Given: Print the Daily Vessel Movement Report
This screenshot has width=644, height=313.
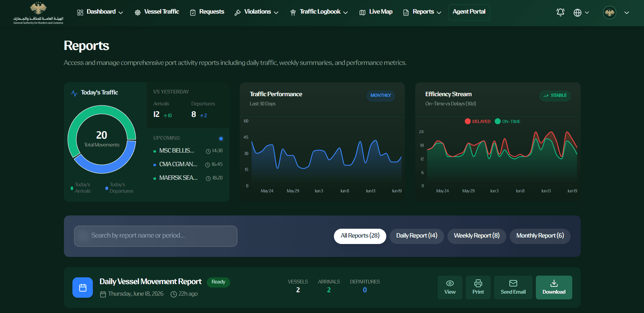Looking at the screenshot, I should pyautogui.click(x=478, y=288).
